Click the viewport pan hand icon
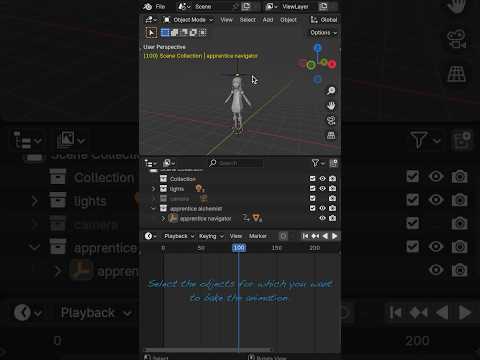The height and width of the screenshot is (360, 480). (331, 106)
